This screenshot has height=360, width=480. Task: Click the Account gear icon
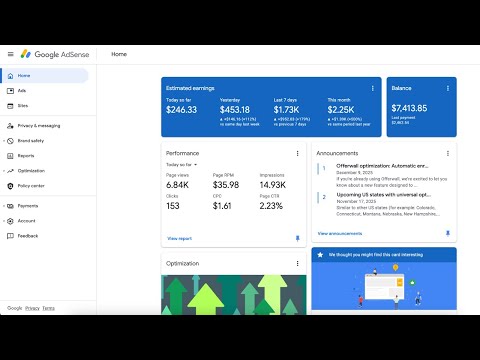10,221
